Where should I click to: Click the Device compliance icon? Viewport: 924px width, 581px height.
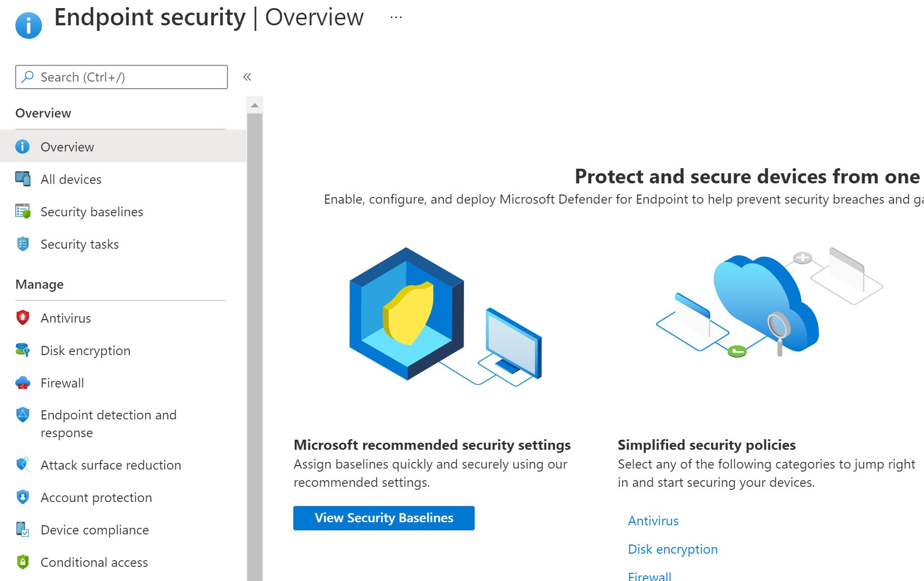(23, 529)
